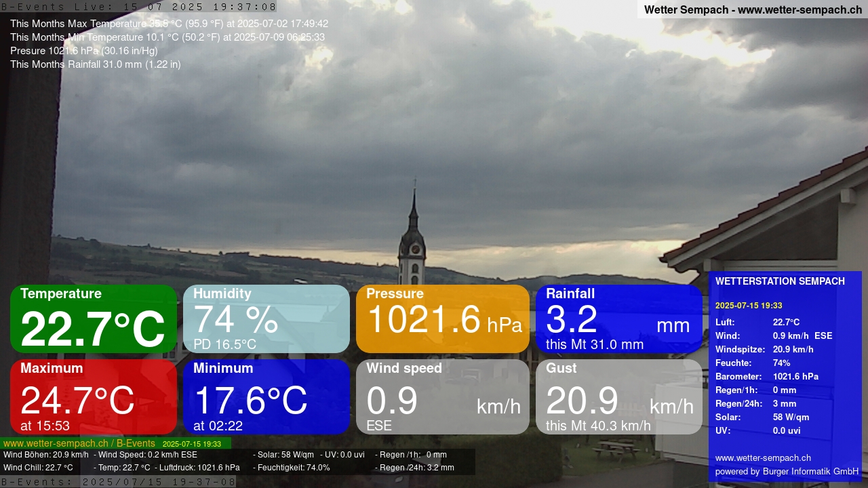This screenshot has width=868, height=488.
Task: Select the bottom B-Events 2025/07/15 19-37-08 stamp
Action: 118,482
